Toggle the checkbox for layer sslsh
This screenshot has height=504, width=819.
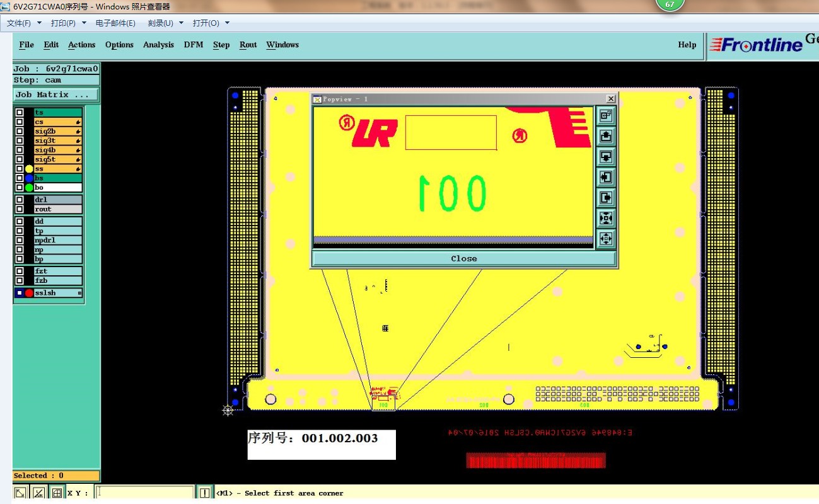coord(20,293)
